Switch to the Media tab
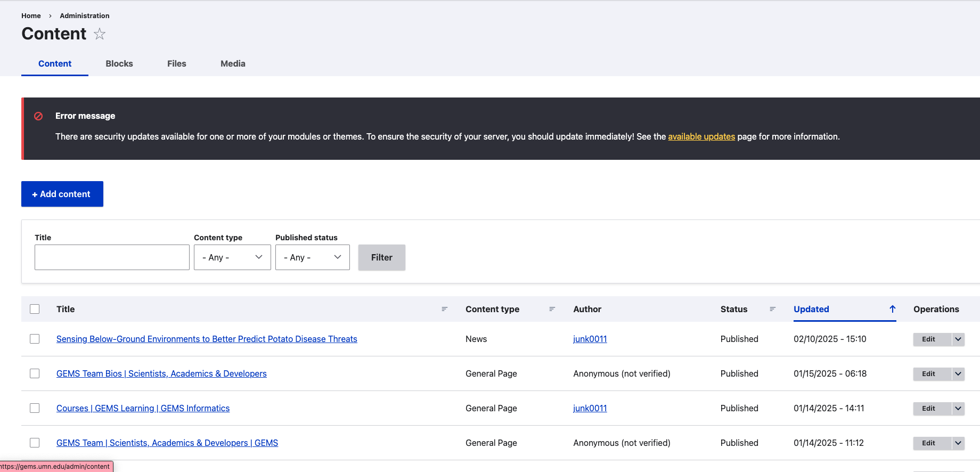Screen dimensions: 980x472 [233, 63]
